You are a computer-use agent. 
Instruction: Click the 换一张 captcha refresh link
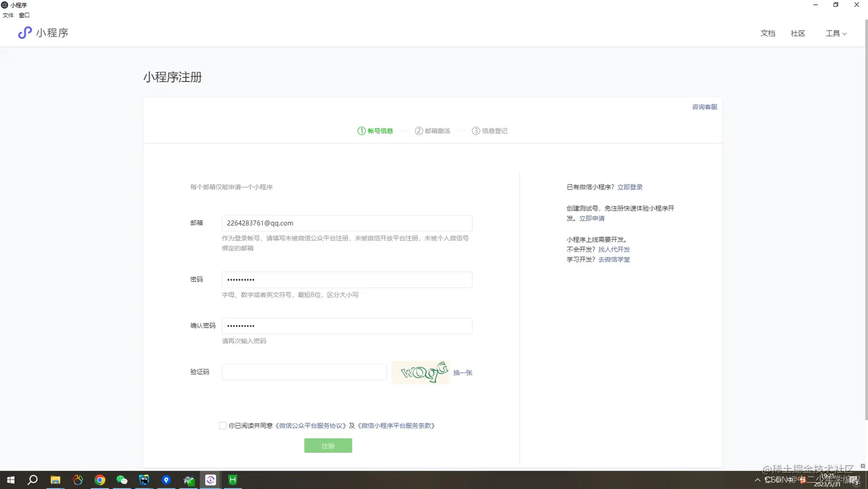(x=463, y=373)
